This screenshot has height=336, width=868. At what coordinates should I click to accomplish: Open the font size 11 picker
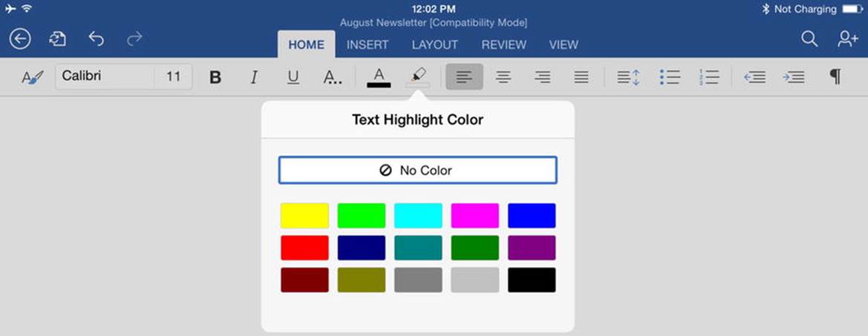[x=173, y=76]
